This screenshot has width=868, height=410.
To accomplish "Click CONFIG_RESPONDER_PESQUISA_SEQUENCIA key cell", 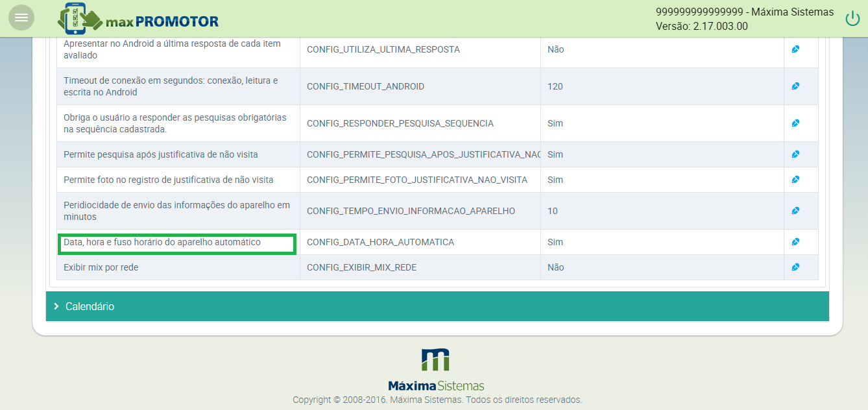I will click(x=420, y=123).
